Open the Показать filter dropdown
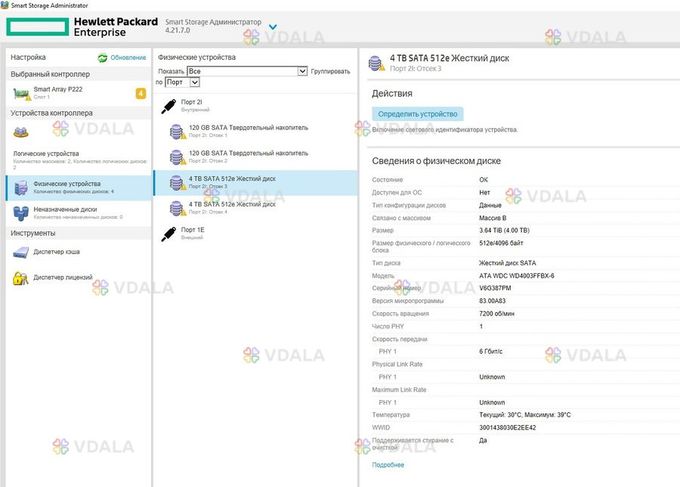The height and width of the screenshot is (487, 680). (247, 72)
